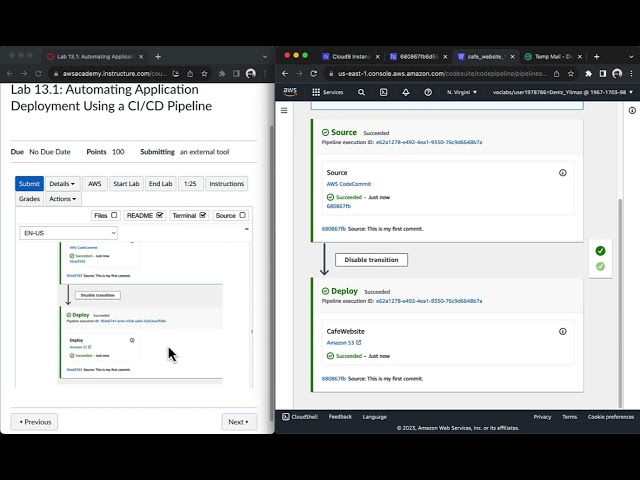This screenshot has width=640, height=480.
Task: Open the AWS Services grid menu
Action: tap(327, 92)
